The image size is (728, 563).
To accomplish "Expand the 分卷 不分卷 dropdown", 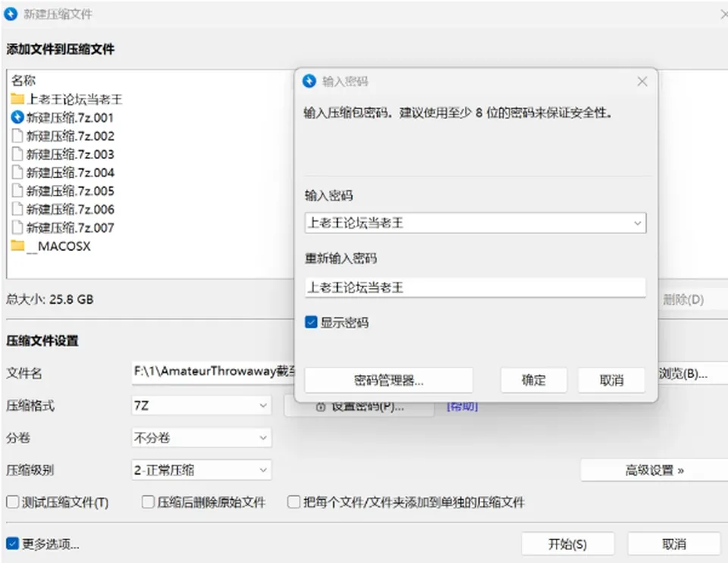I will click(x=202, y=437).
